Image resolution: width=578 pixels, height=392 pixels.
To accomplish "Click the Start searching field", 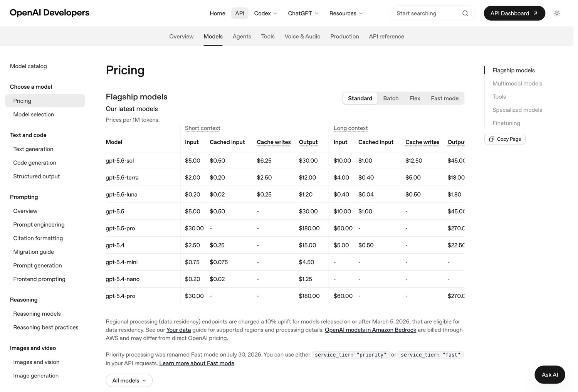I will point(432,13).
